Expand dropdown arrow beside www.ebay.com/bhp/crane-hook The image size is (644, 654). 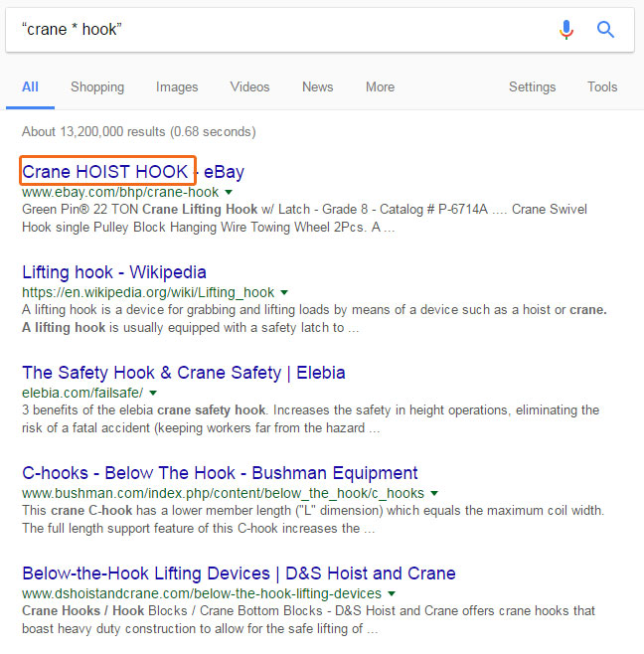[x=229, y=192]
